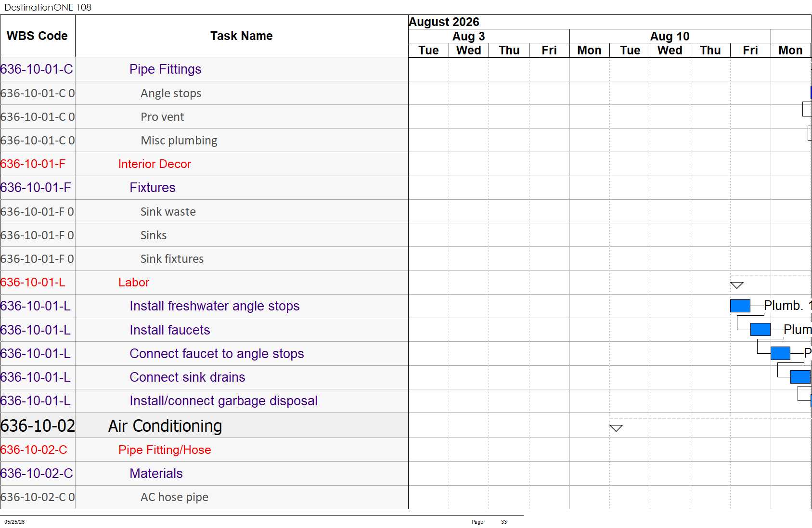812x528 pixels.
Task: Select the AC hose pipe task
Action: coord(174,497)
